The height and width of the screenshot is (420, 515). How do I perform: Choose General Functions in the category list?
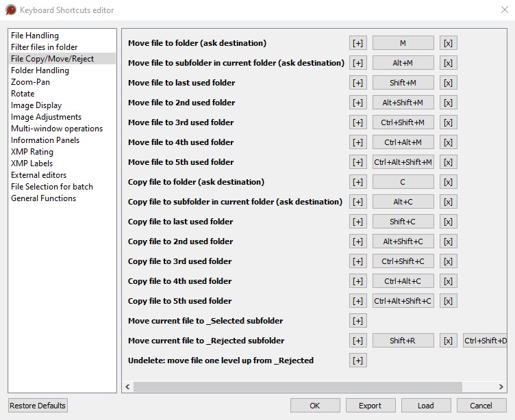point(43,198)
